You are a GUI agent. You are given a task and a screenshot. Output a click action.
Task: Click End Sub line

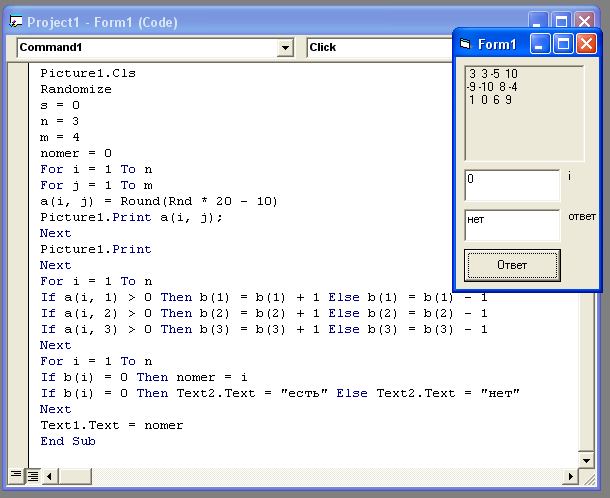(68, 441)
